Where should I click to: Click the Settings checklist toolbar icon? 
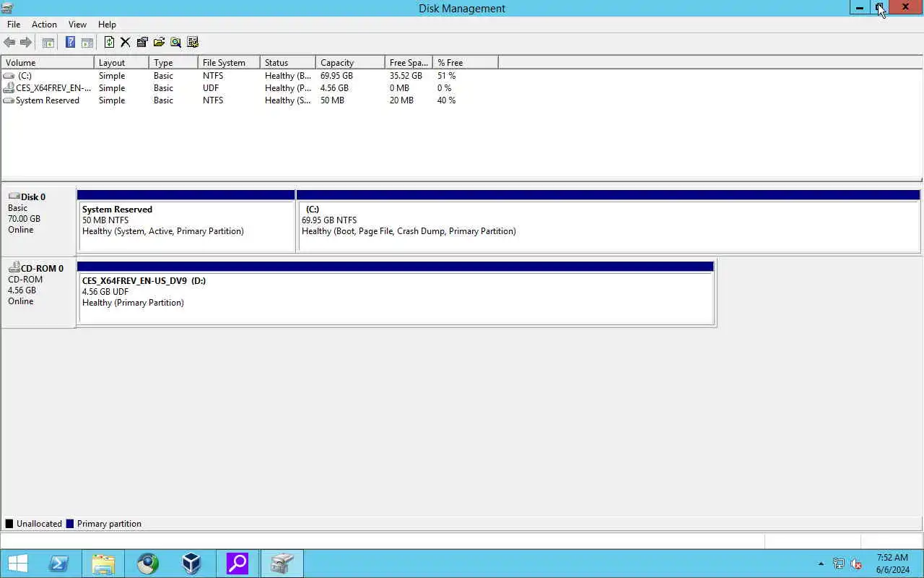pyautogui.click(x=193, y=42)
